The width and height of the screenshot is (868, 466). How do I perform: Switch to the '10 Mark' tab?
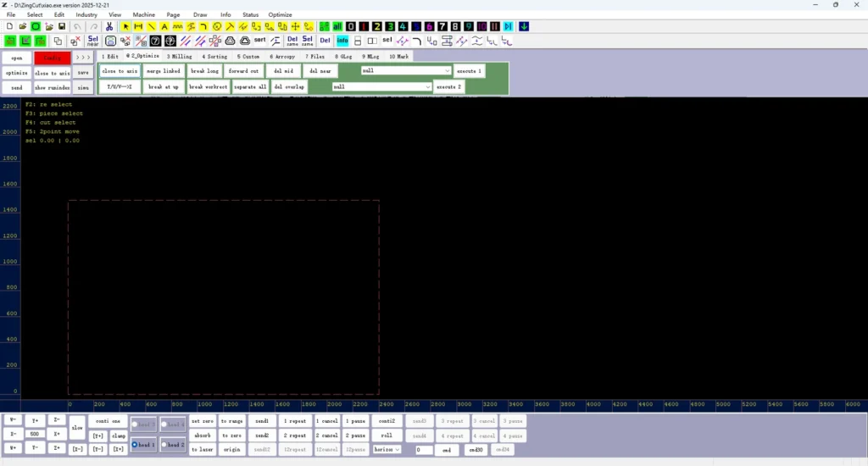coord(398,57)
